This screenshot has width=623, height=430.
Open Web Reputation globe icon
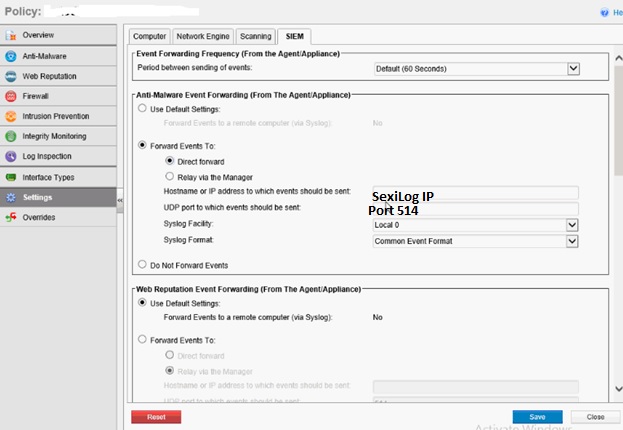(x=11, y=76)
